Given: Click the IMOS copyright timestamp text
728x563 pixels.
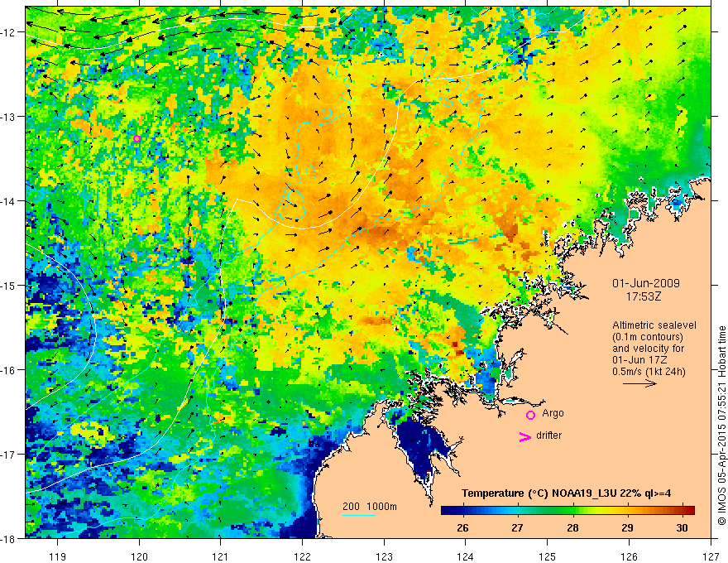Looking at the screenshot, I should (721, 425).
